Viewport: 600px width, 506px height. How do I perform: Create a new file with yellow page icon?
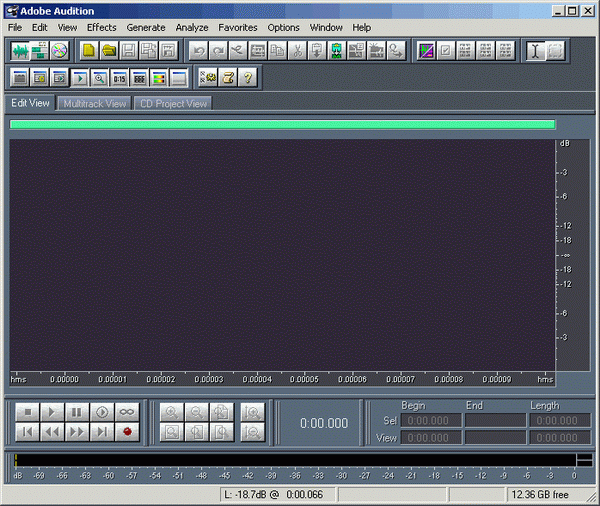(x=90, y=51)
